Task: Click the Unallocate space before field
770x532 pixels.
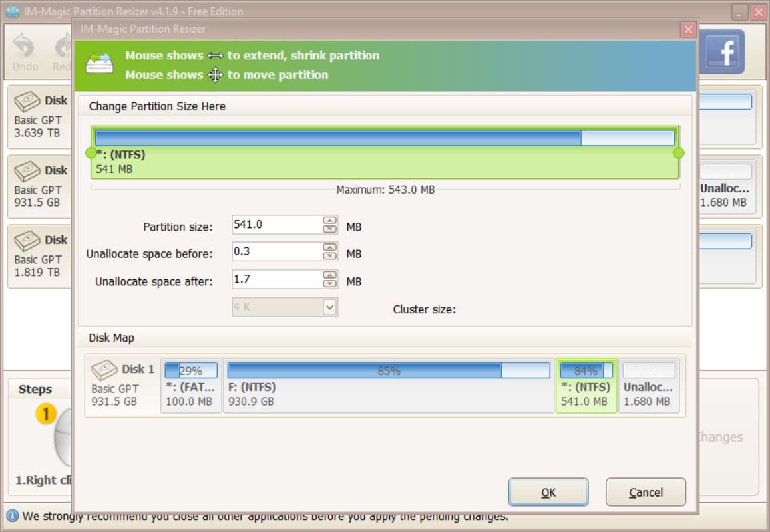Action: click(277, 252)
